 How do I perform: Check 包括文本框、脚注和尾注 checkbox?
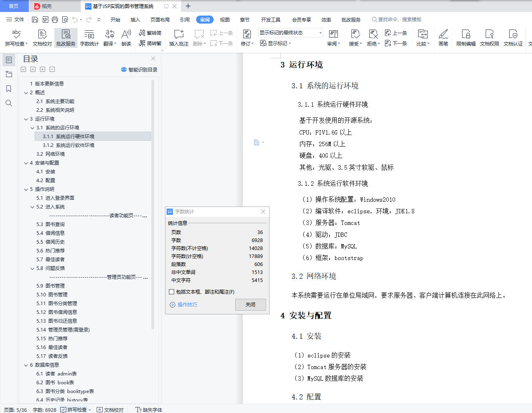(172, 292)
